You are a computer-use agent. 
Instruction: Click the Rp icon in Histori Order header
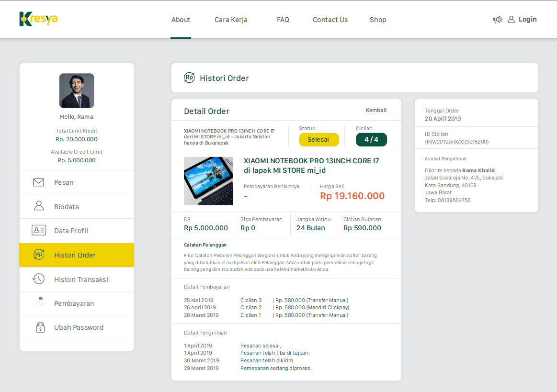pyautogui.click(x=189, y=78)
